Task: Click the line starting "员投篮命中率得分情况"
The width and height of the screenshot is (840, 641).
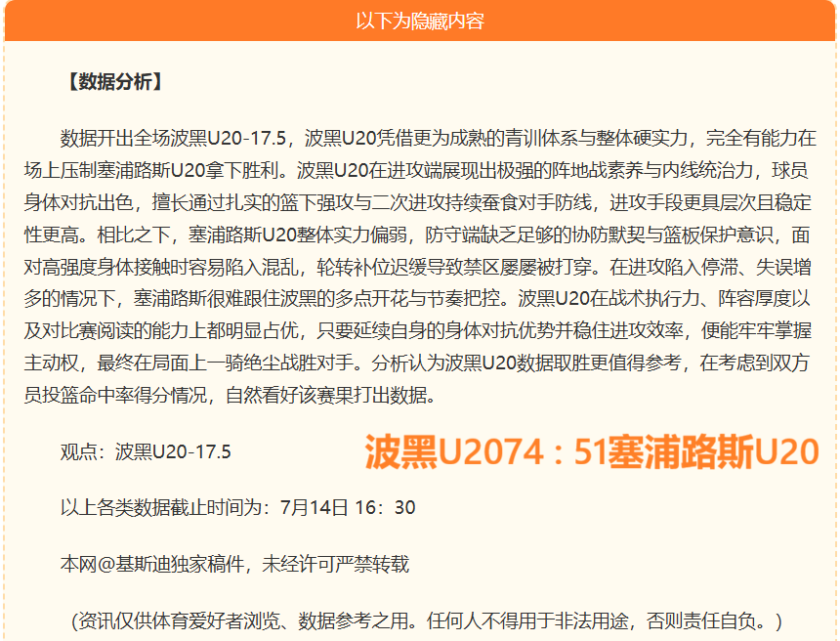Action: 231,395
